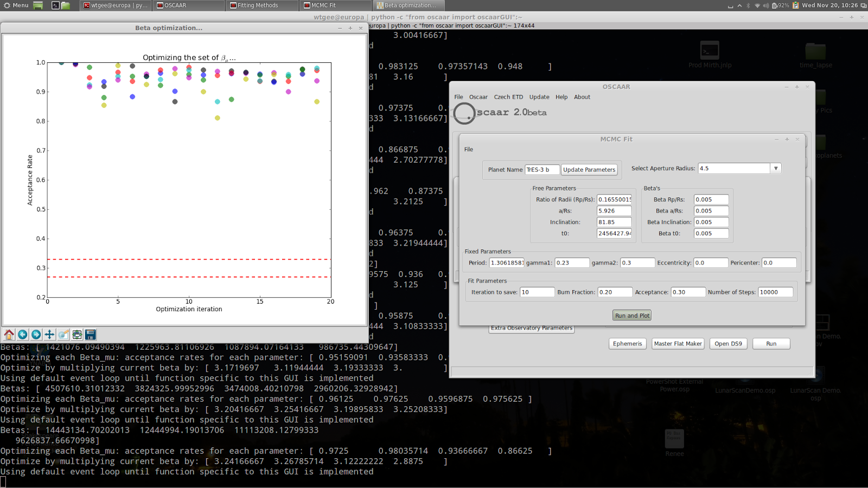The height and width of the screenshot is (488, 868).
Task: Go back to previous plot view
Action: pyautogui.click(x=23, y=335)
